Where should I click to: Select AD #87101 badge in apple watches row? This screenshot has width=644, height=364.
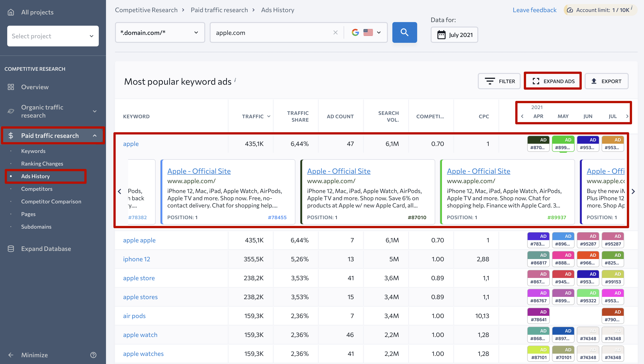point(538,353)
